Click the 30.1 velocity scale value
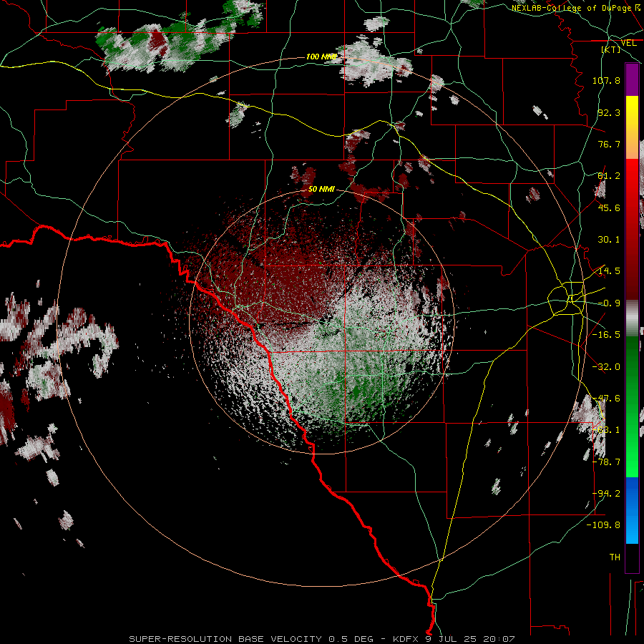Image resolution: width=644 pixels, height=644 pixels. [609, 240]
